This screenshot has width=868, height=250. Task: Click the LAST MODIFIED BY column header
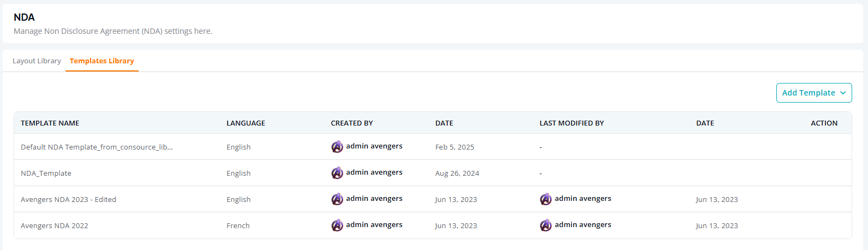[x=572, y=123]
